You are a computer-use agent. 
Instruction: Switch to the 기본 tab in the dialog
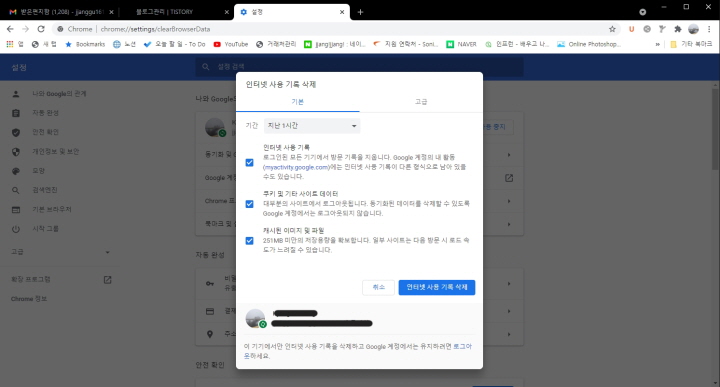pos(298,102)
